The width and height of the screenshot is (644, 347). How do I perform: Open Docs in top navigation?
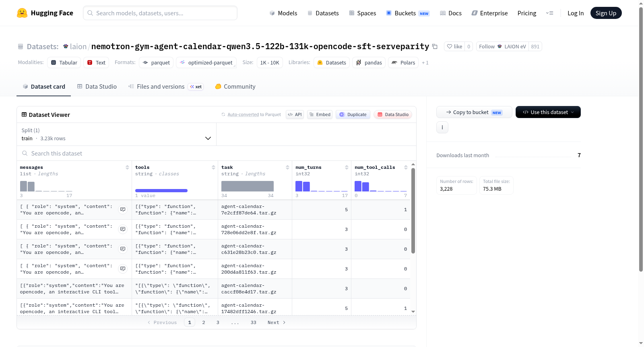coord(450,13)
